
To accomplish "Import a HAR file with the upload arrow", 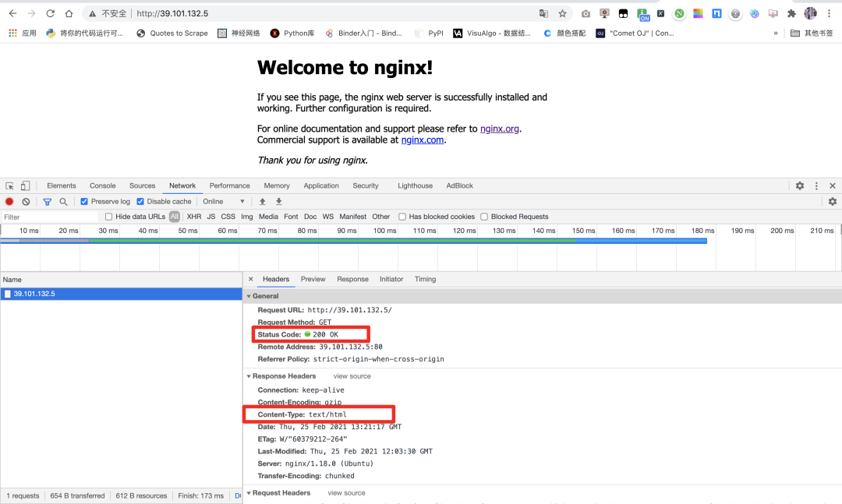I will click(x=263, y=202).
